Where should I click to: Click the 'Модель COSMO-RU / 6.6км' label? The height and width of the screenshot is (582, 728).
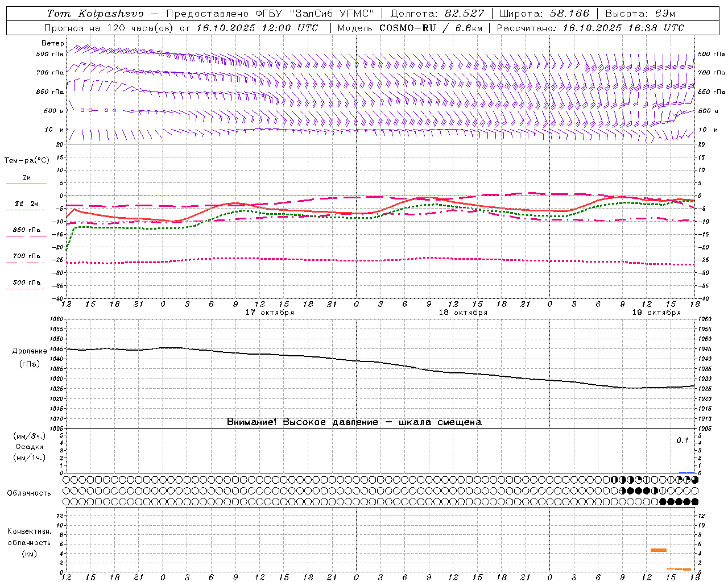pyautogui.click(x=409, y=28)
